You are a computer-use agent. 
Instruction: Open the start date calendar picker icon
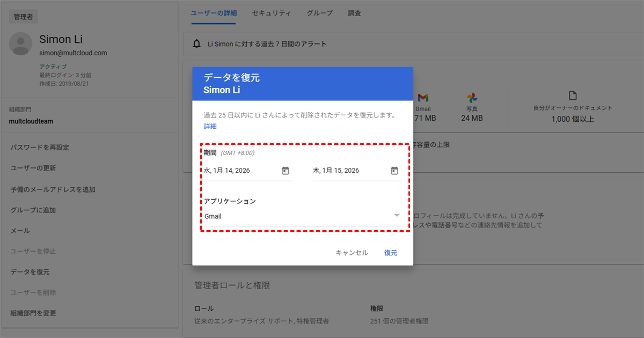[286, 171]
